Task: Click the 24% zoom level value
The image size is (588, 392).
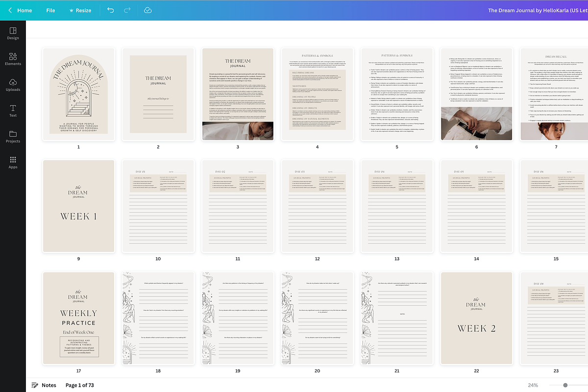Action: pos(533,385)
